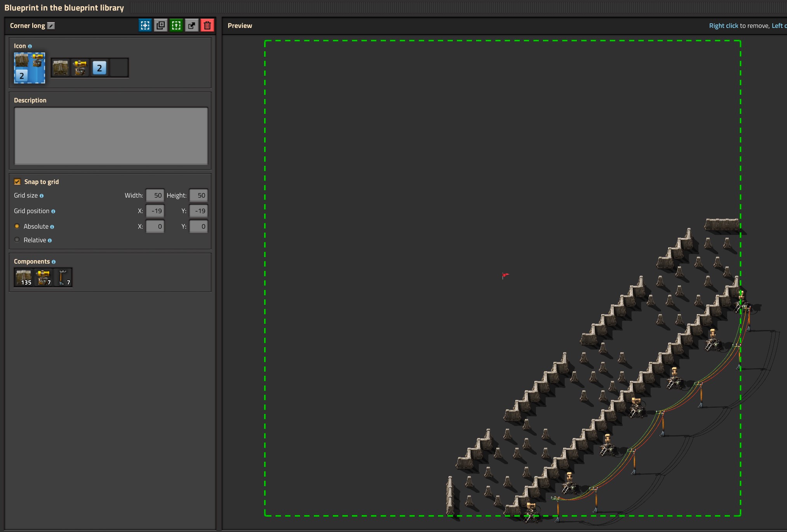Edit the Absolute Y offset field
This screenshot has width=787, height=532.
199,226
